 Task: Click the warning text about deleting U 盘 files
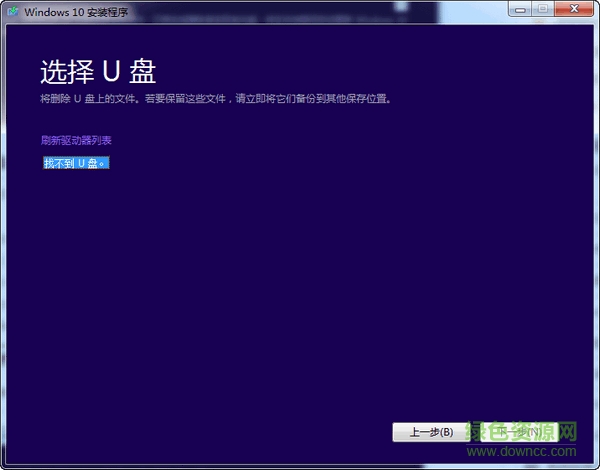(x=216, y=99)
